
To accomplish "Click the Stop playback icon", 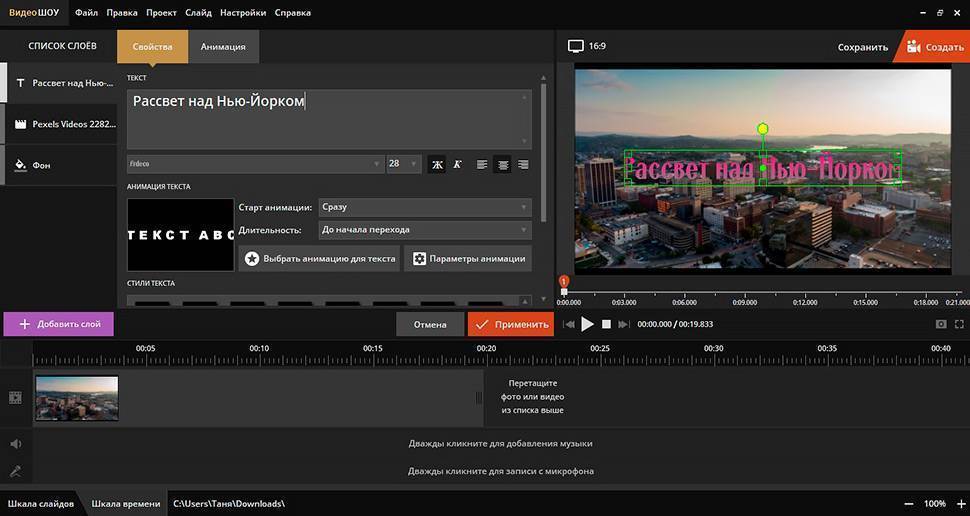I will (606, 324).
